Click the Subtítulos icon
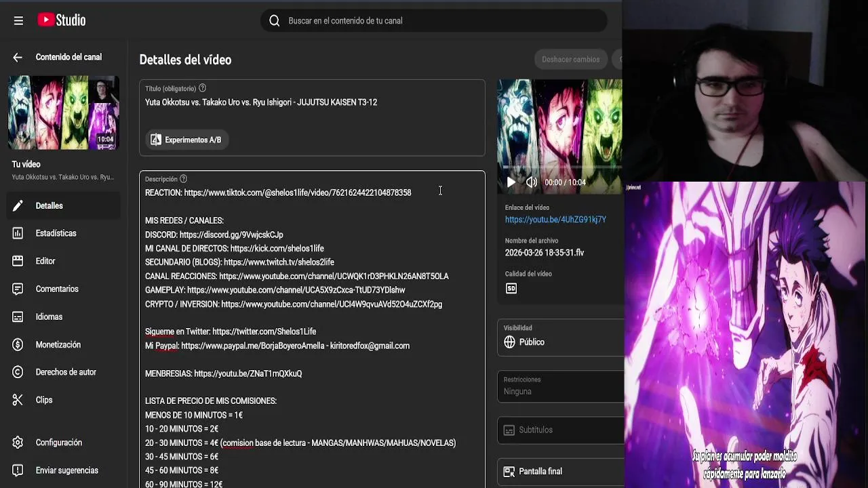Viewport: 868px width, 488px height. coord(509,430)
